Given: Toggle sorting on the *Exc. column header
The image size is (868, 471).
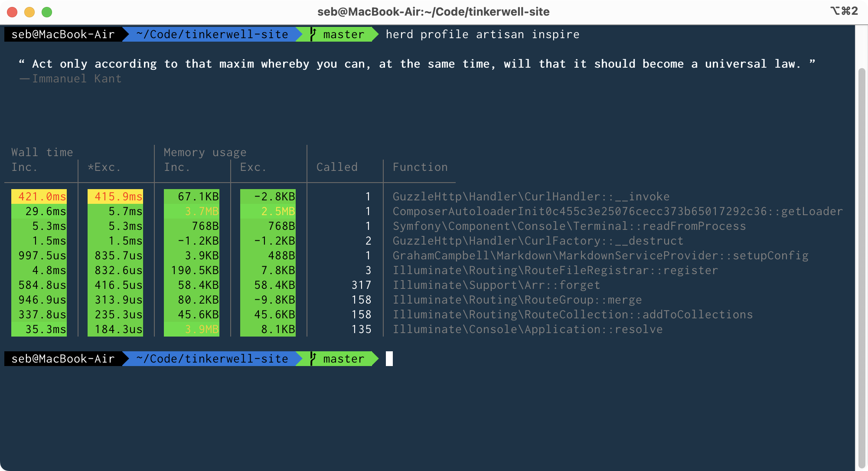Looking at the screenshot, I should pyautogui.click(x=104, y=167).
